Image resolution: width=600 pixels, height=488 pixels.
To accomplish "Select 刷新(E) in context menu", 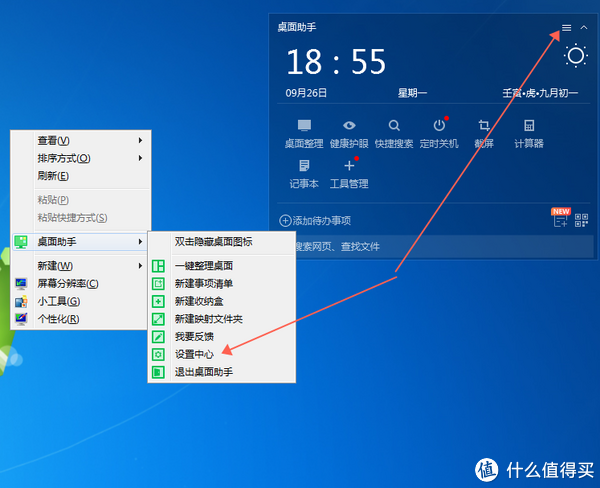I will click(x=81, y=176).
